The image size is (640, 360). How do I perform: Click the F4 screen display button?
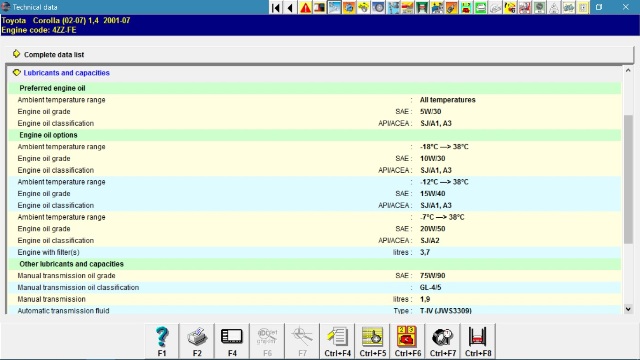[x=232, y=341]
